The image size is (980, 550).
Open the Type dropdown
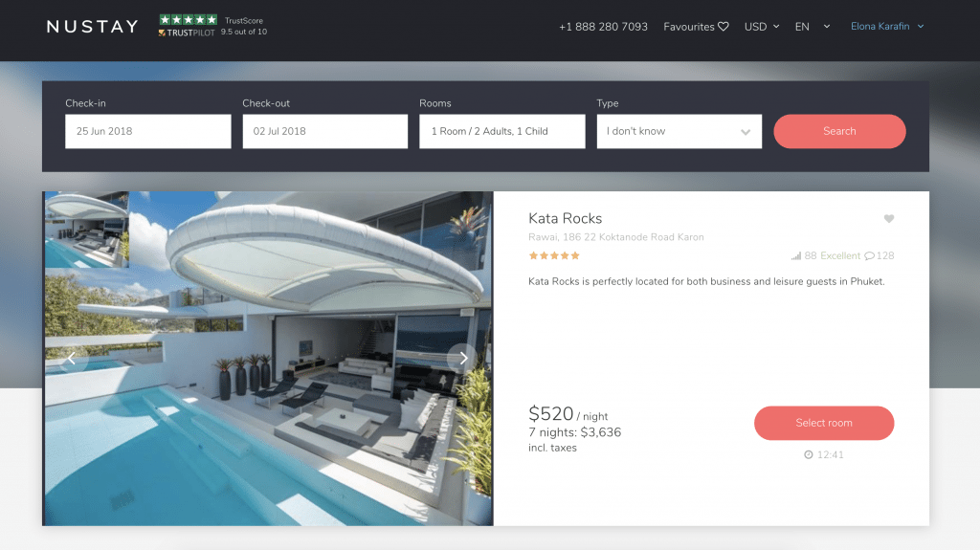(x=679, y=131)
